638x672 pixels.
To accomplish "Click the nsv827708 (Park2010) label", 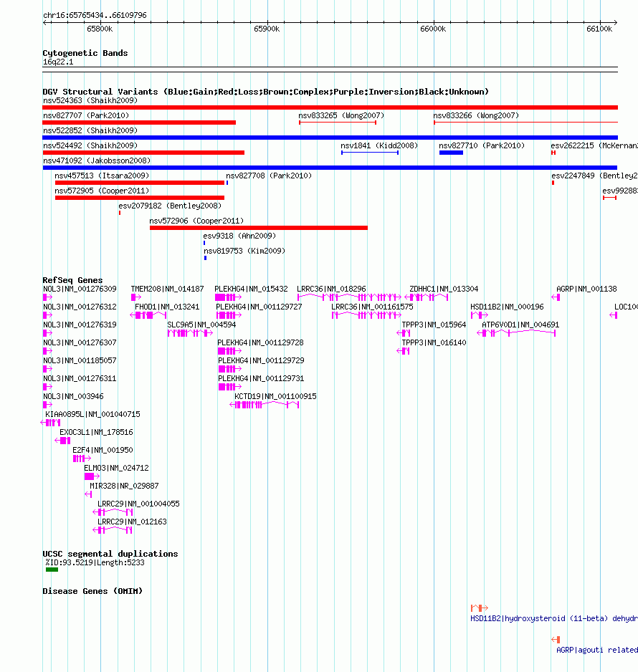I will (x=269, y=176).
